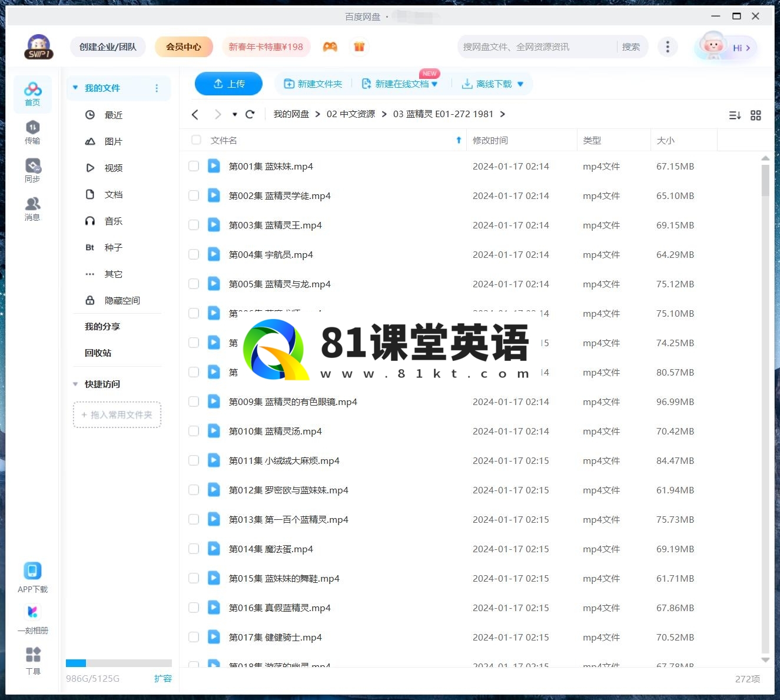The image size is (780, 700).
Task: Check the box for 第015集 蓝妹妹的舞鞋.mp4
Action: [194, 578]
